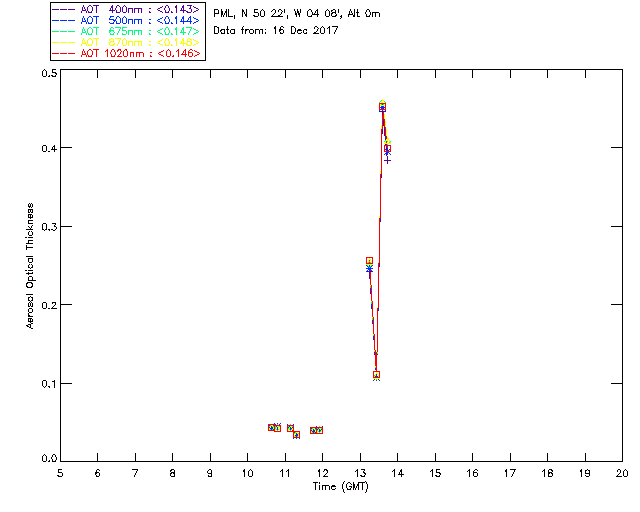Click the x-axis tick label 10
The height and width of the screenshot is (512, 640).
247,474
